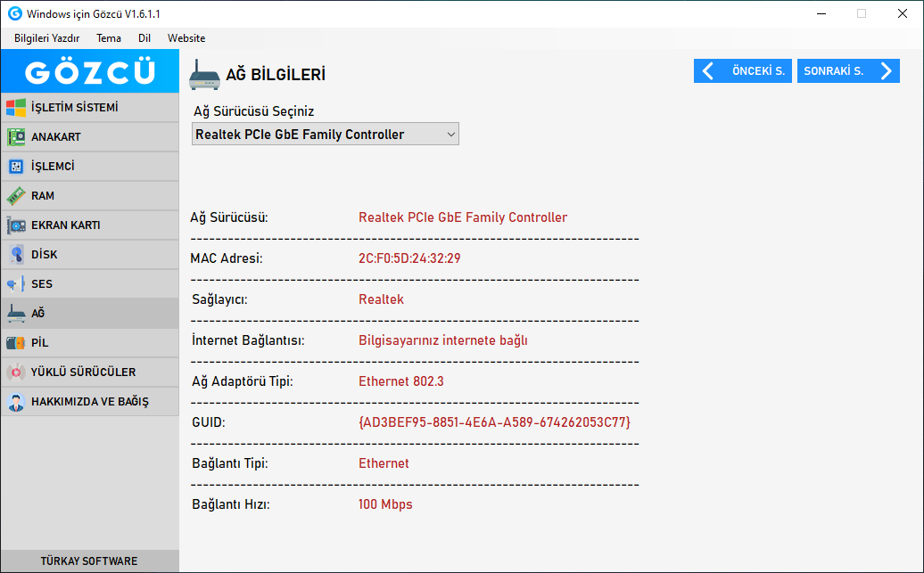Click the Sağlayıcı label

[x=219, y=299]
